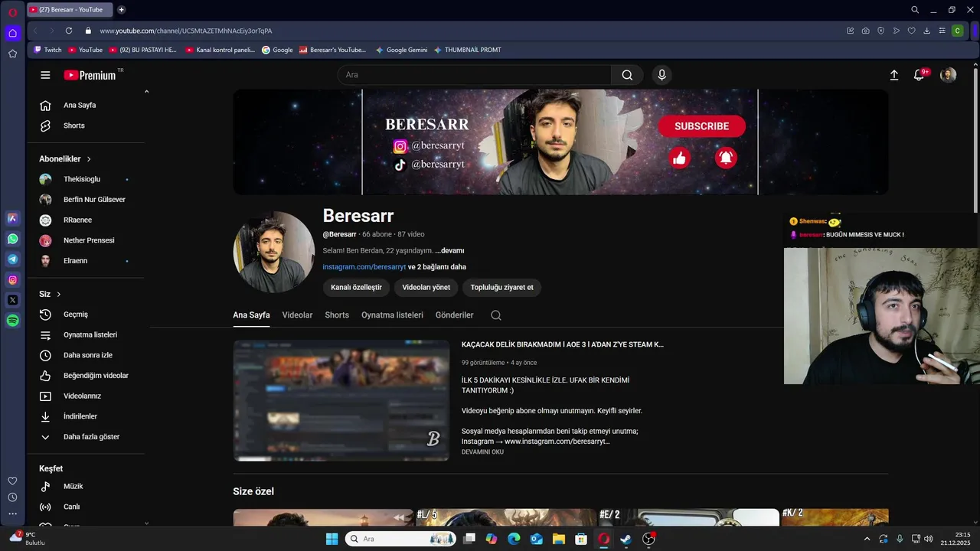Click the browser address bar URL

pyautogui.click(x=186, y=31)
